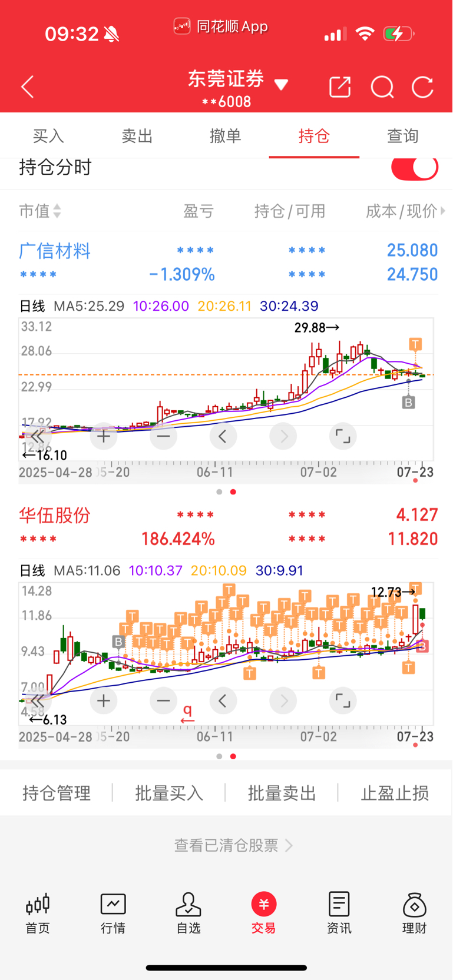The width and height of the screenshot is (453, 980).
Task: Sort holdings by 市值 column
Action: pyautogui.click(x=40, y=211)
